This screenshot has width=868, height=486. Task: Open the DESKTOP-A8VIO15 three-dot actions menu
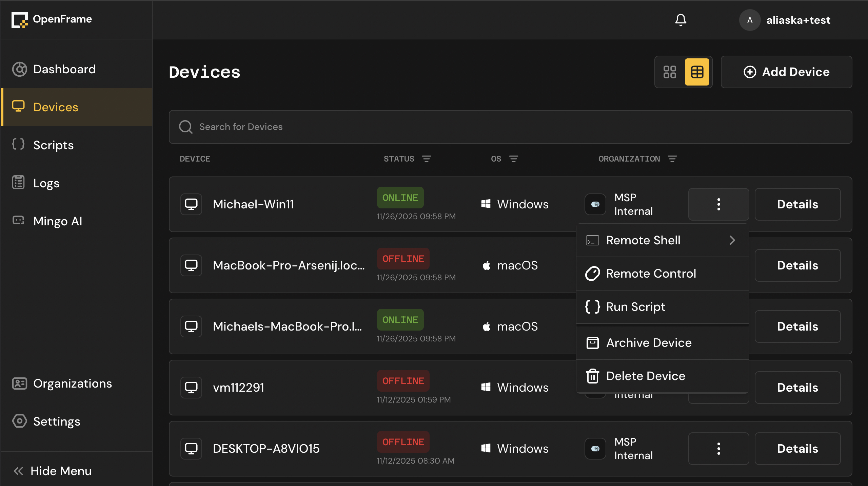(x=719, y=449)
